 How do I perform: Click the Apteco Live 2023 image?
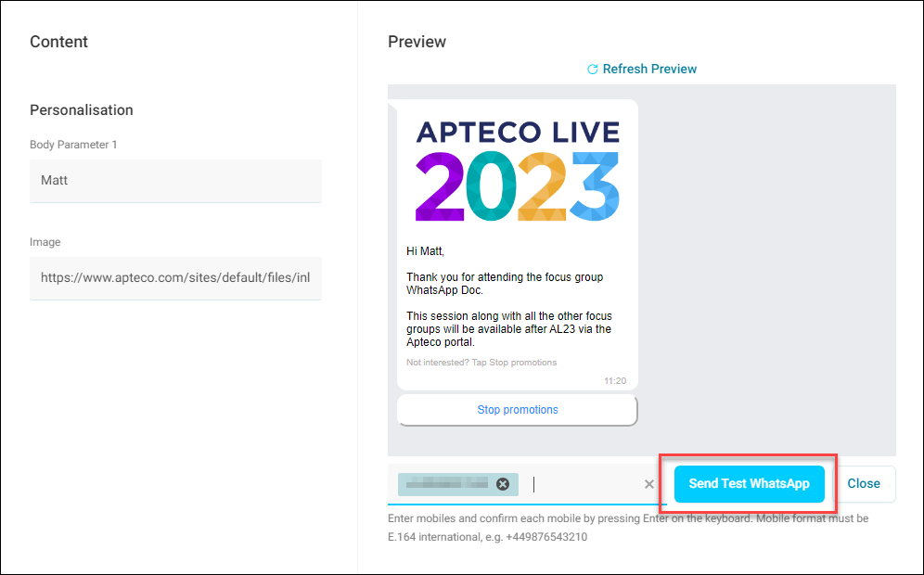pyautogui.click(x=518, y=172)
